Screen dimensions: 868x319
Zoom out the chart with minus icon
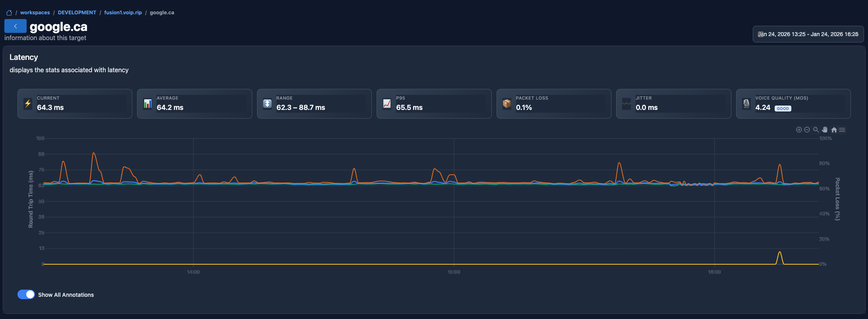click(x=807, y=130)
